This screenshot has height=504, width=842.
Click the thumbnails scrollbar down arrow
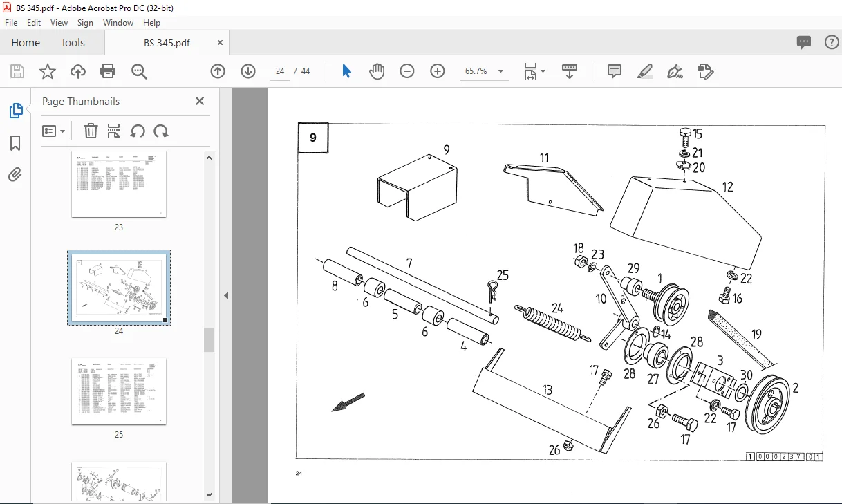click(209, 494)
